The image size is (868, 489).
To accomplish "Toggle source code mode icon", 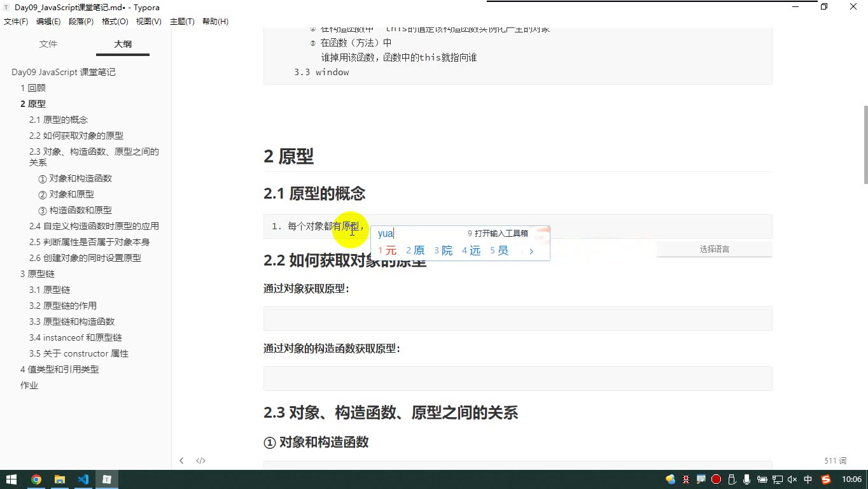I will pyautogui.click(x=200, y=460).
